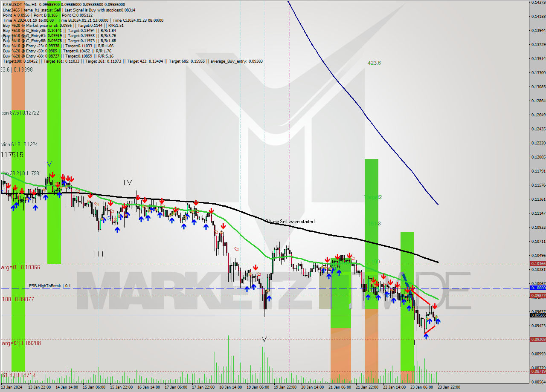
Task: Click the '18 Jan 14:00' time label
Action: 230,387
